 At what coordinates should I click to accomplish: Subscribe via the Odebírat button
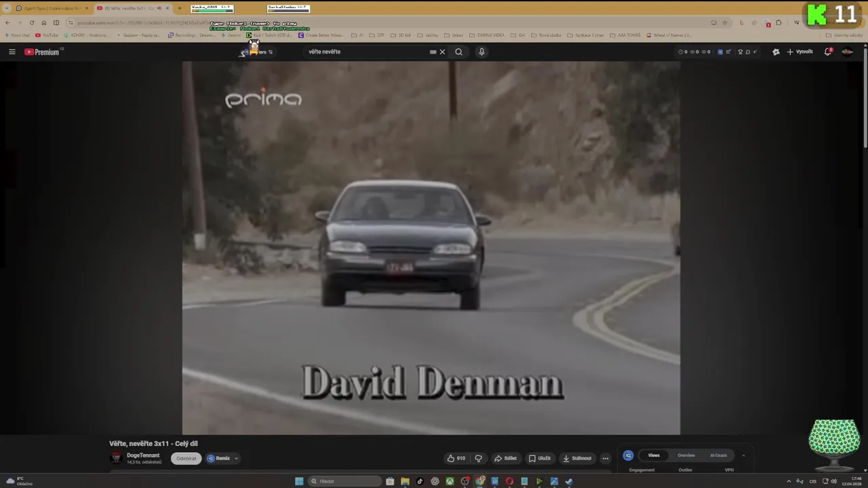coord(186,458)
